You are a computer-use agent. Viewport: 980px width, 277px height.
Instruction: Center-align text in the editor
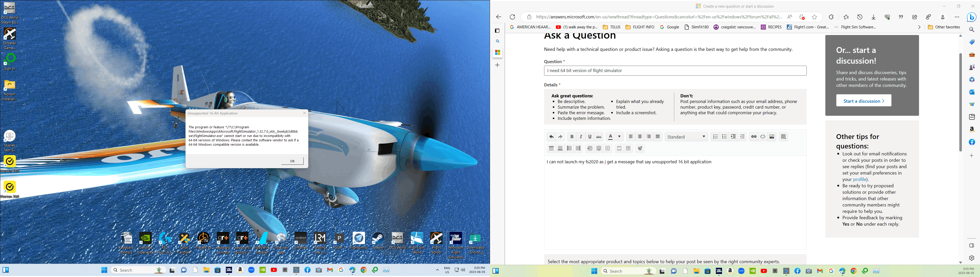pyautogui.click(x=640, y=137)
